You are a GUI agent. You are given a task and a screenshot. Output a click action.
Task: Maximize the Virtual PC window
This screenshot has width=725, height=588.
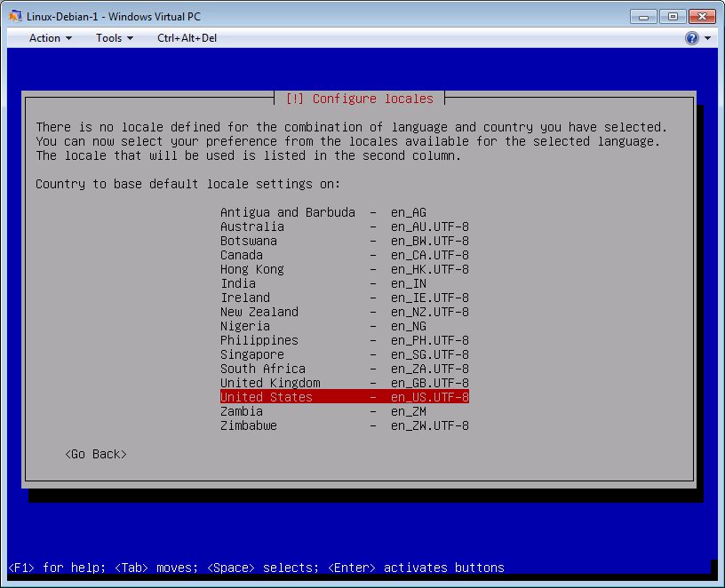pyautogui.click(x=673, y=16)
